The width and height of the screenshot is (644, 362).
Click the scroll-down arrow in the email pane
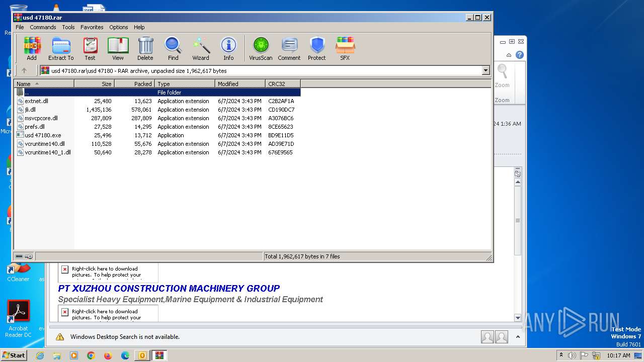pyautogui.click(x=518, y=318)
